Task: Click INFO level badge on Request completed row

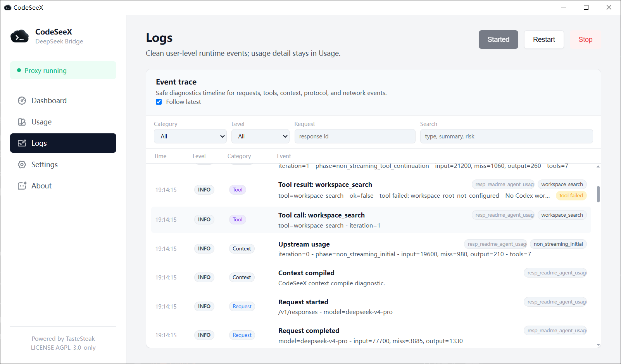Action: (x=204, y=335)
